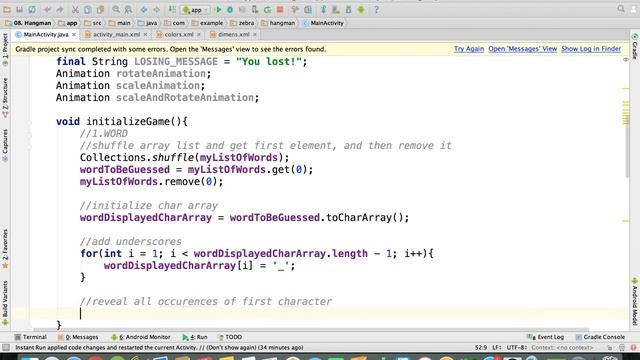Click the Replace toolbar icon
640x360 pixels.
(128, 9)
